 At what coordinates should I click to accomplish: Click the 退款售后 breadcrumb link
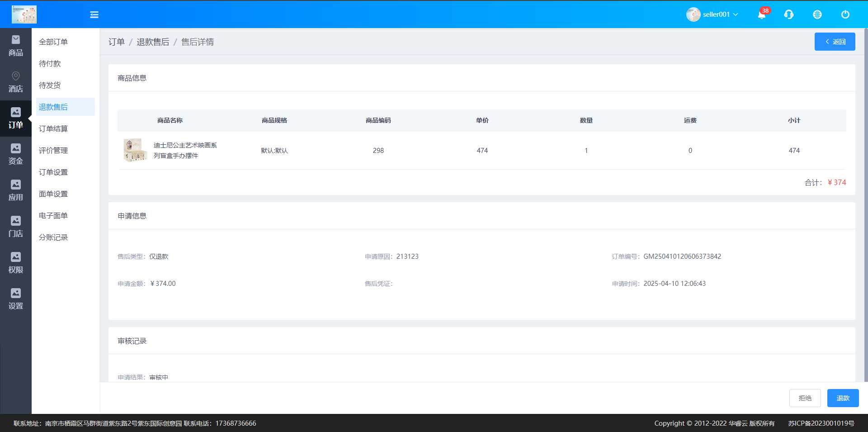click(x=153, y=42)
